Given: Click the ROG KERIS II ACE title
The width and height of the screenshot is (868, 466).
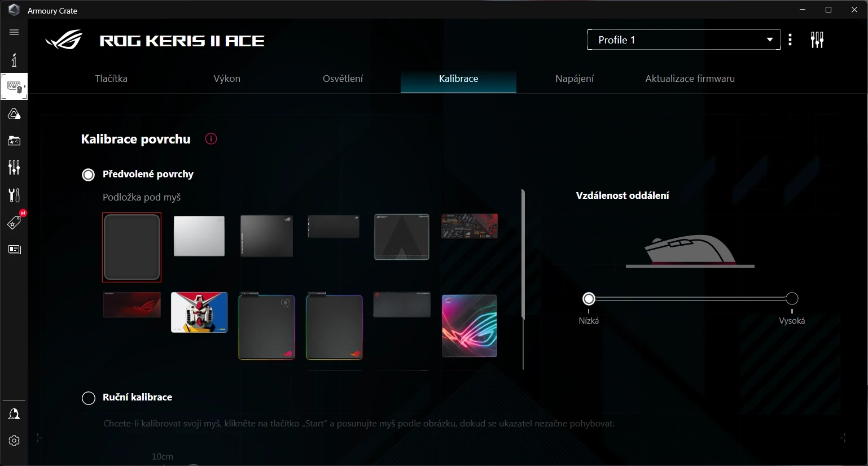Looking at the screenshot, I should pyautogui.click(x=182, y=41).
